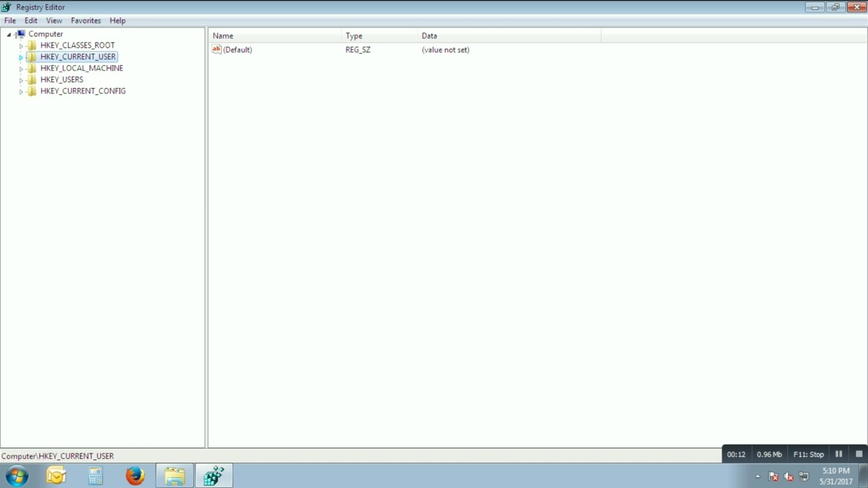Select the HKEY_LOCAL_MACHINE key label
868x488 pixels.
coord(82,68)
